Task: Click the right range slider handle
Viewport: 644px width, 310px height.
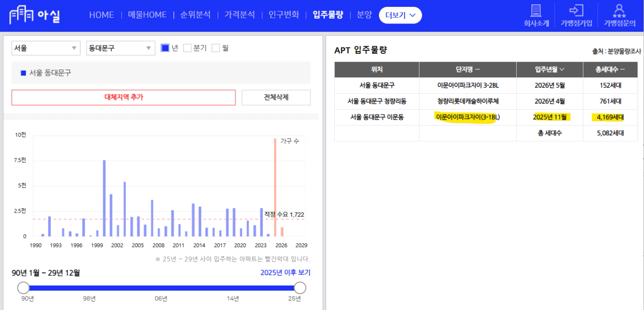Action: click(300, 288)
